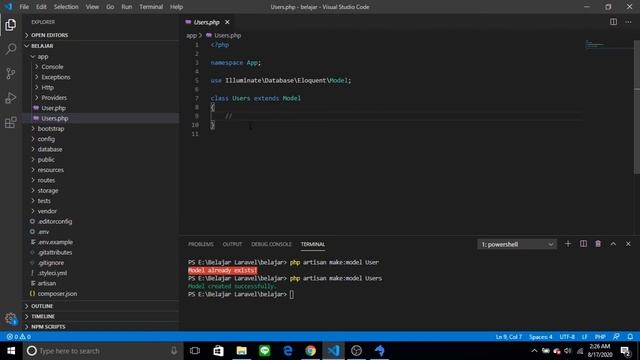Open File Explorer from the taskbar
The height and width of the screenshot is (360, 640).
pos(242,351)
